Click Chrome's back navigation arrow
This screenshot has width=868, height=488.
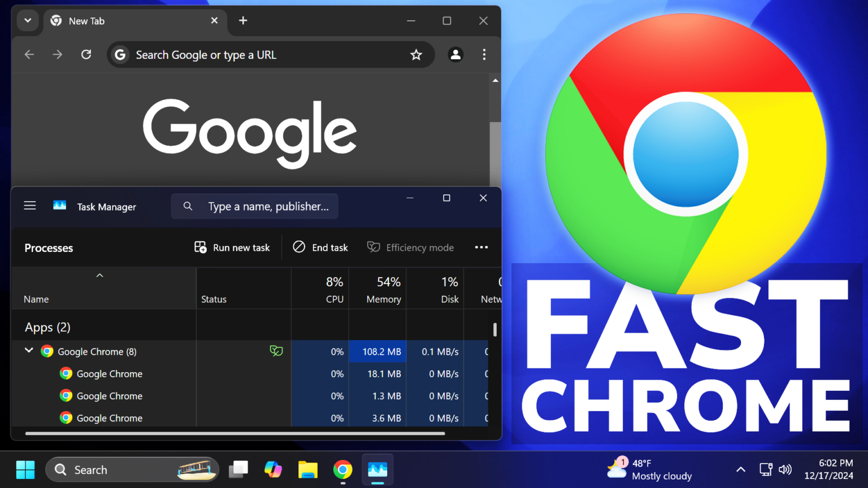(x=29, y=54)
